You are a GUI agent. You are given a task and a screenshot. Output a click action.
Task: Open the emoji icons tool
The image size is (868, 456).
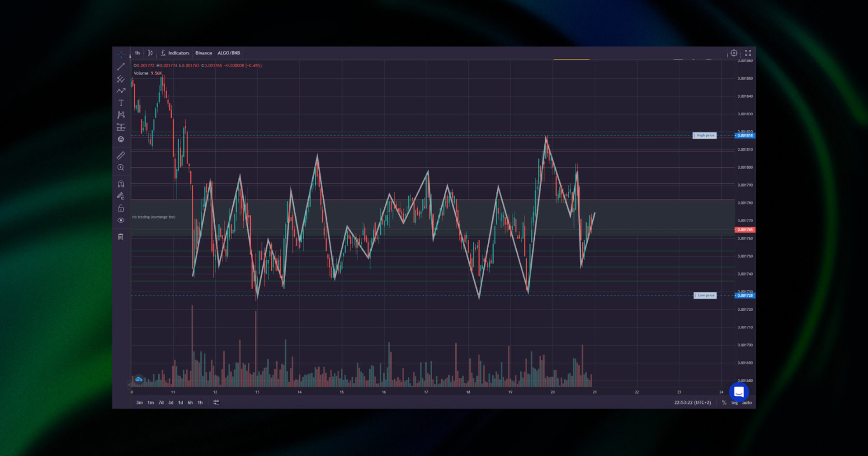121,139
